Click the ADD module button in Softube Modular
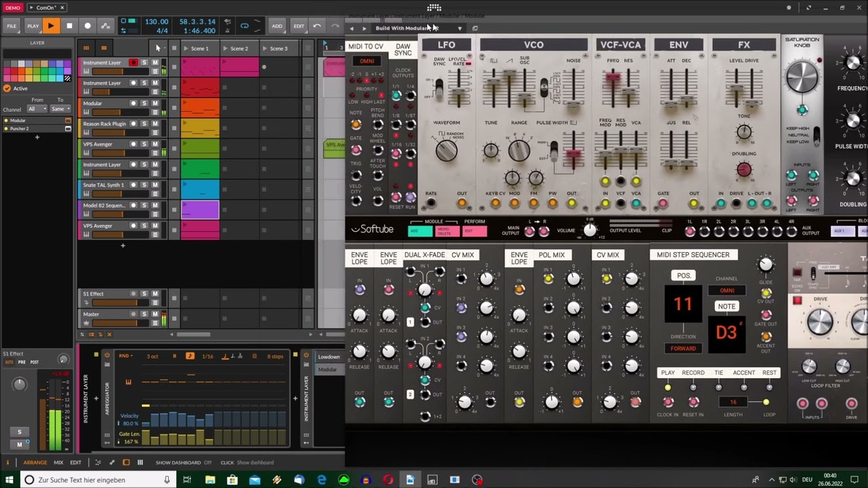868x488 pixels. [x=420, y=231]
